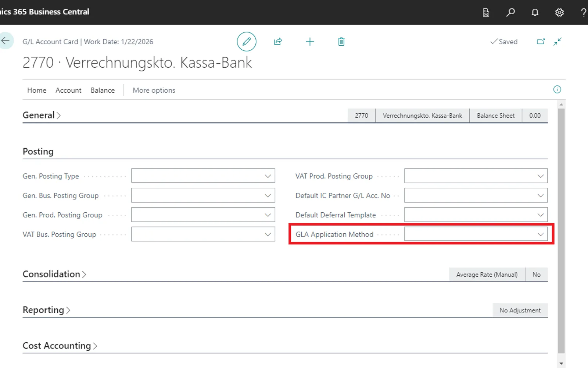
Task: Expand the Reporting section
Action: click(46, 310)
